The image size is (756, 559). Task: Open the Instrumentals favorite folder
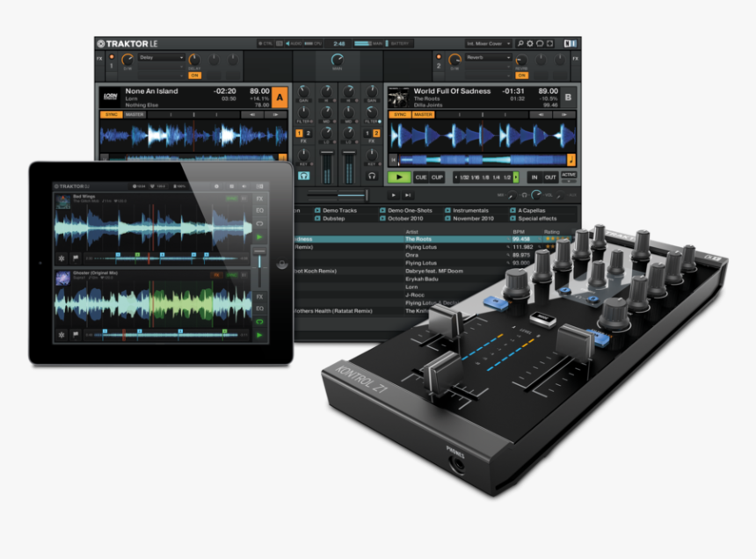coord(467,211)
